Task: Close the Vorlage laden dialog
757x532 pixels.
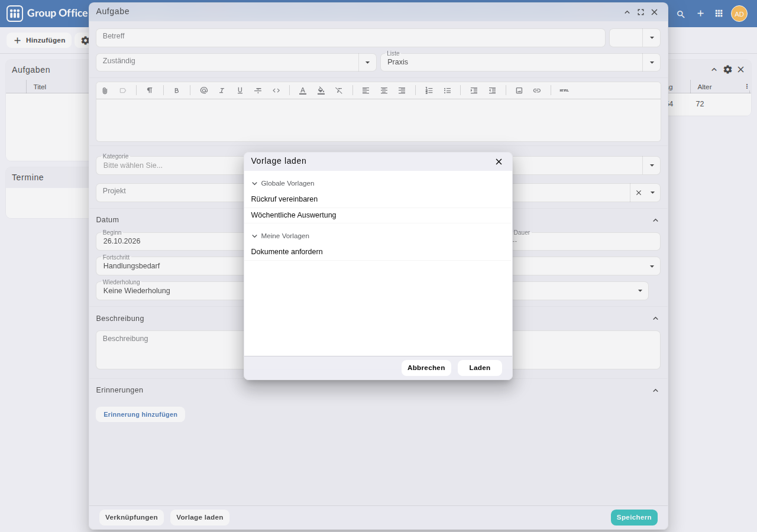Action: [499, 161]
